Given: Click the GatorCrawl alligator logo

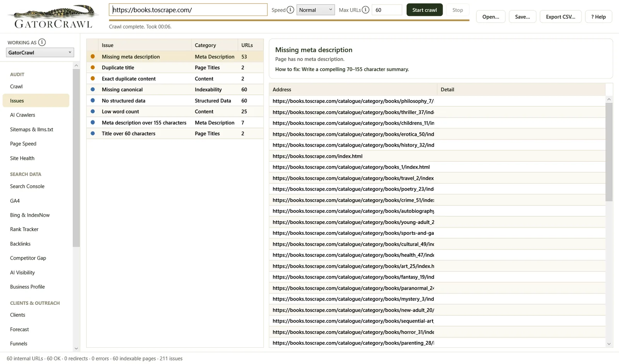Looking at the screenshot, I should pos(53,16).
